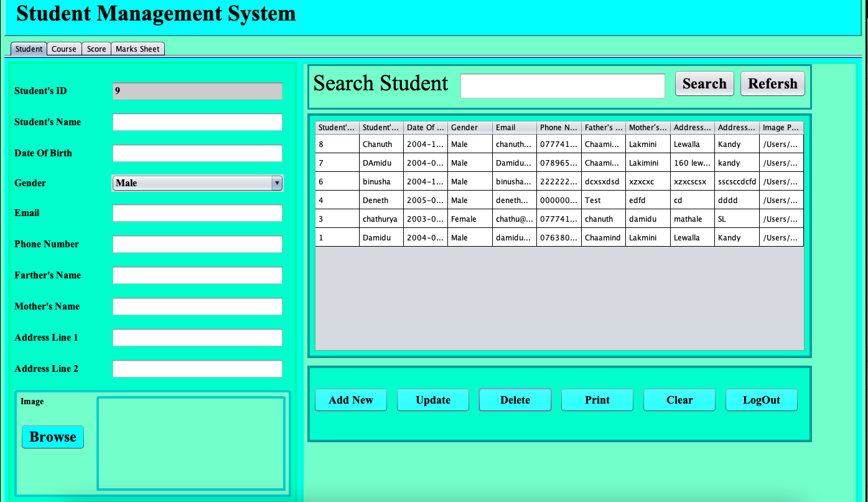Click the LogOut button

pyautogui.click(x=761, y=400)
